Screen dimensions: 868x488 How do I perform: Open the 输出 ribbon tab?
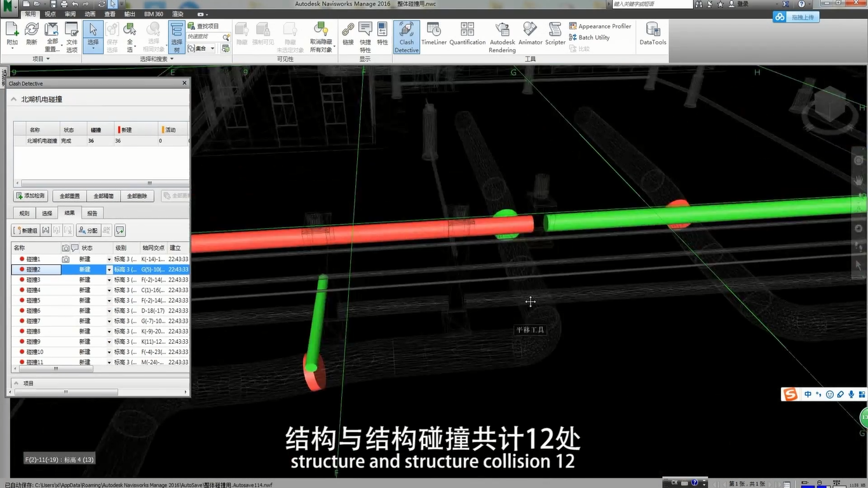tap(130, 13)
